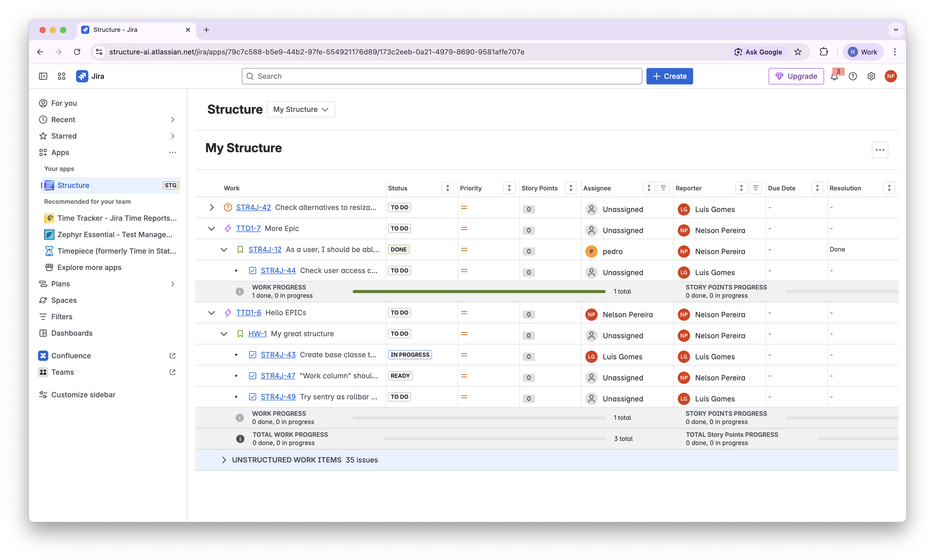935x560 pixels.
Task: Open Filters in the sidebar
Action: click(62, 317)
